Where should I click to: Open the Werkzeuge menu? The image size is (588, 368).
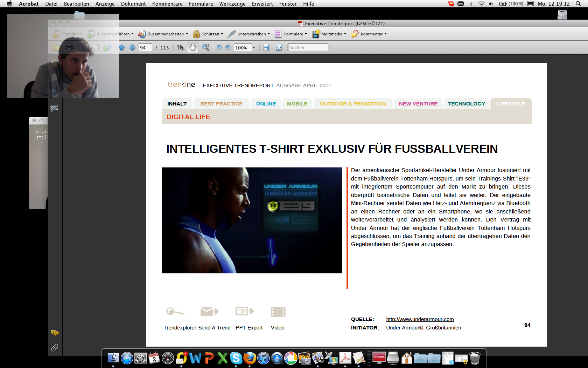click(x=232, y=4)
